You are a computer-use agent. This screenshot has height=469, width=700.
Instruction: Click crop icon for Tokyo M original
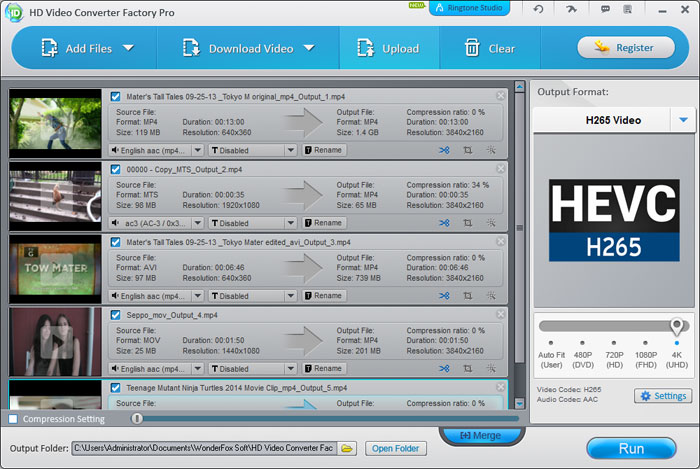click(467, 150)
